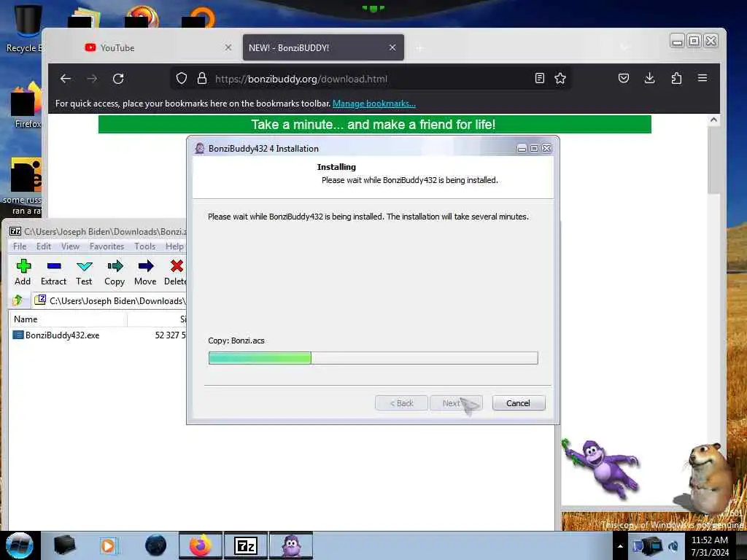Click the page scrollbar up arrow

pos(713,120)
